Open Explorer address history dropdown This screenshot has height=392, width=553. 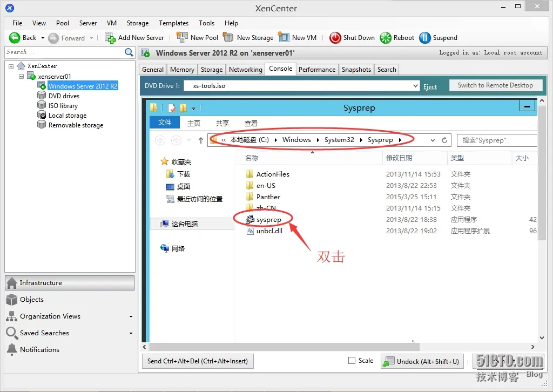point(433,140)
